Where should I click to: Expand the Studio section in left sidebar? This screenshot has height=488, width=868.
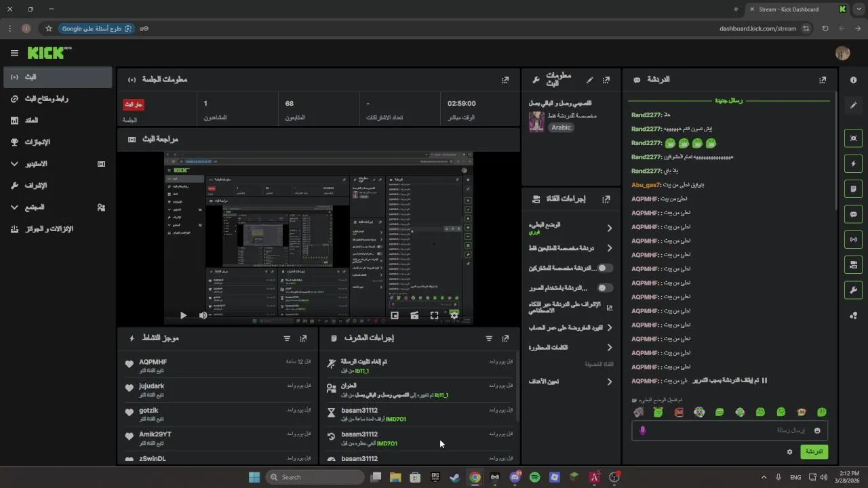pos(14,164)
